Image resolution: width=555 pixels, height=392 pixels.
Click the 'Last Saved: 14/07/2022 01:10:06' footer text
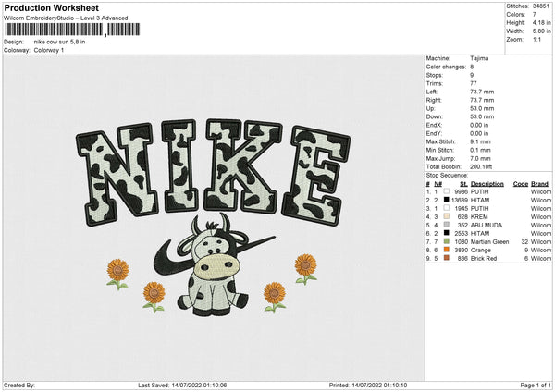(x=182, y=385)
